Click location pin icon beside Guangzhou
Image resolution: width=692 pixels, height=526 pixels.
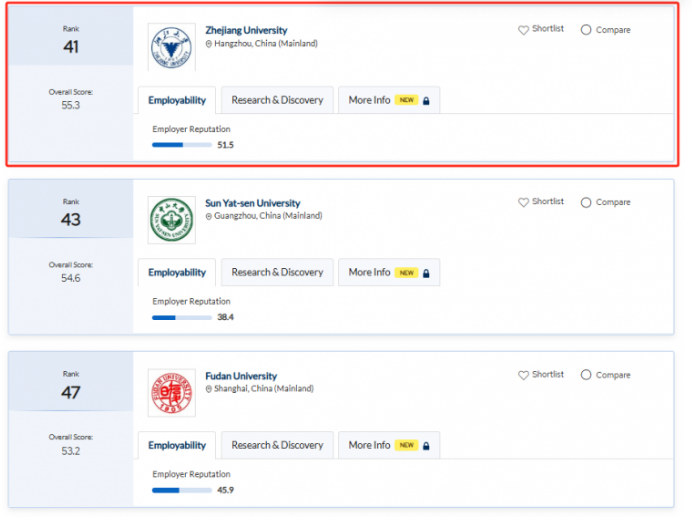[209, 216]
